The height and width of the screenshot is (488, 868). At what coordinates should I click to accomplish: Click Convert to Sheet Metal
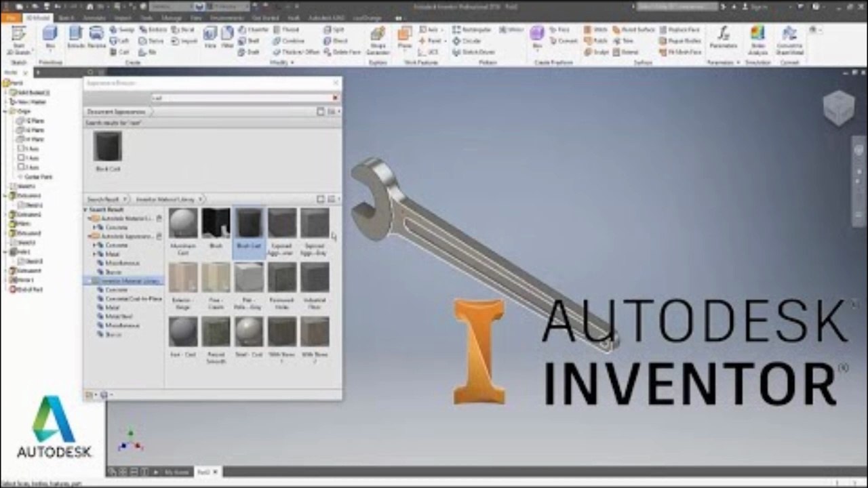tap(789, 41)
